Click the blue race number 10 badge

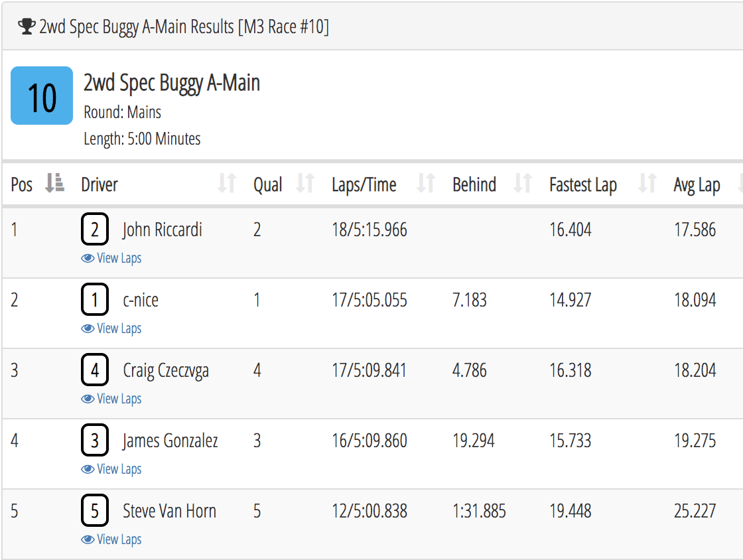pos(42,96)
